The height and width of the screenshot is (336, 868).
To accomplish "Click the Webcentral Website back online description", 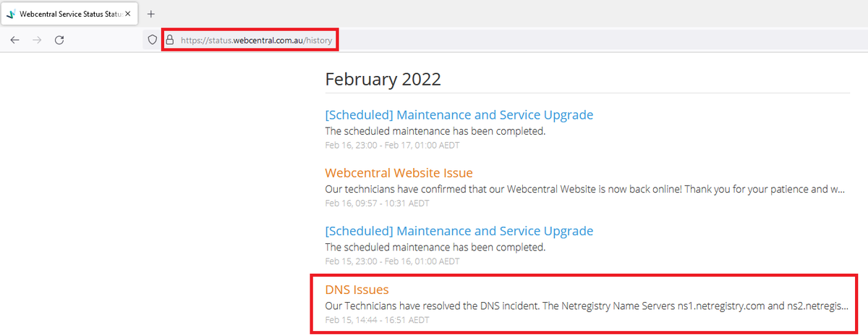I will click(585, 189).
